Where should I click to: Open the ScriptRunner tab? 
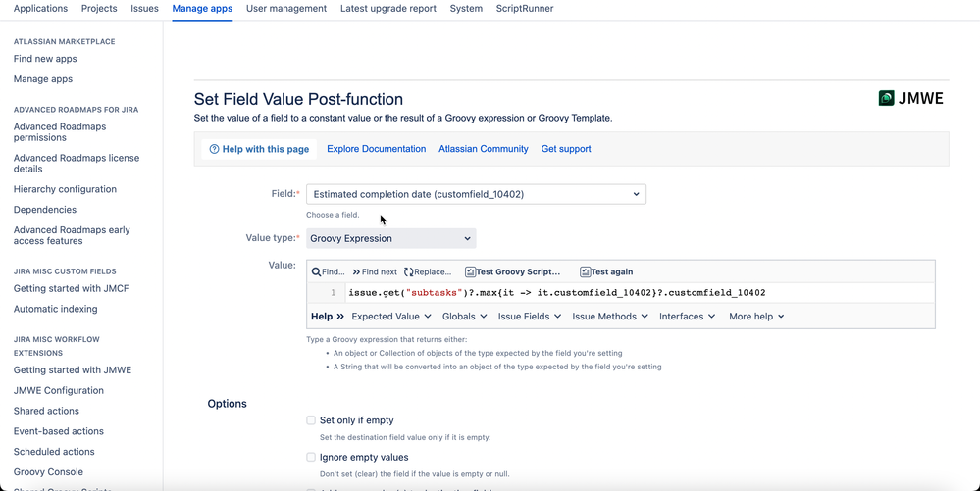(525, 9)
